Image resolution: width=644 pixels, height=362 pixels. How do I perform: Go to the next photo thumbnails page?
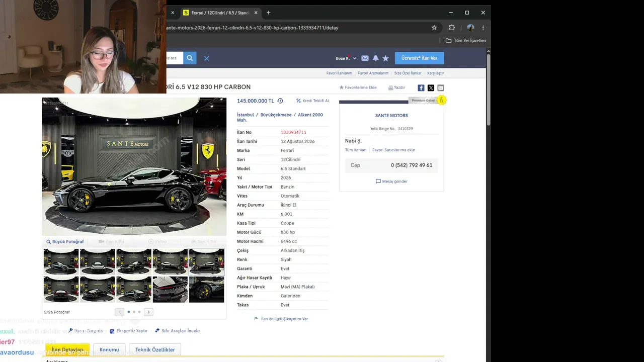(148, 312)
